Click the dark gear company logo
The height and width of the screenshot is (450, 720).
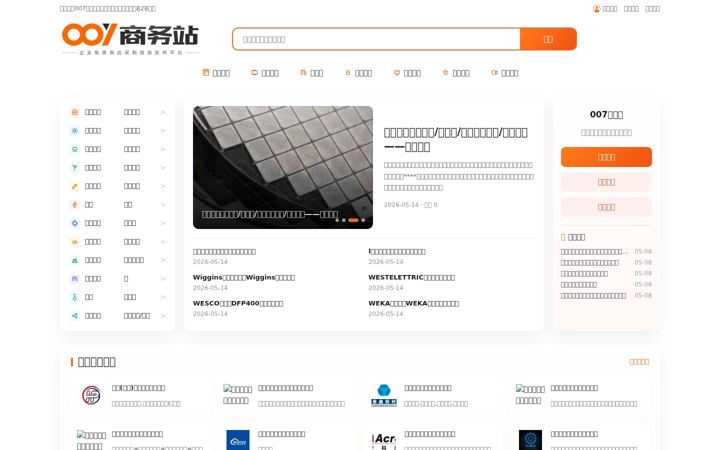(x=530, y=440)
